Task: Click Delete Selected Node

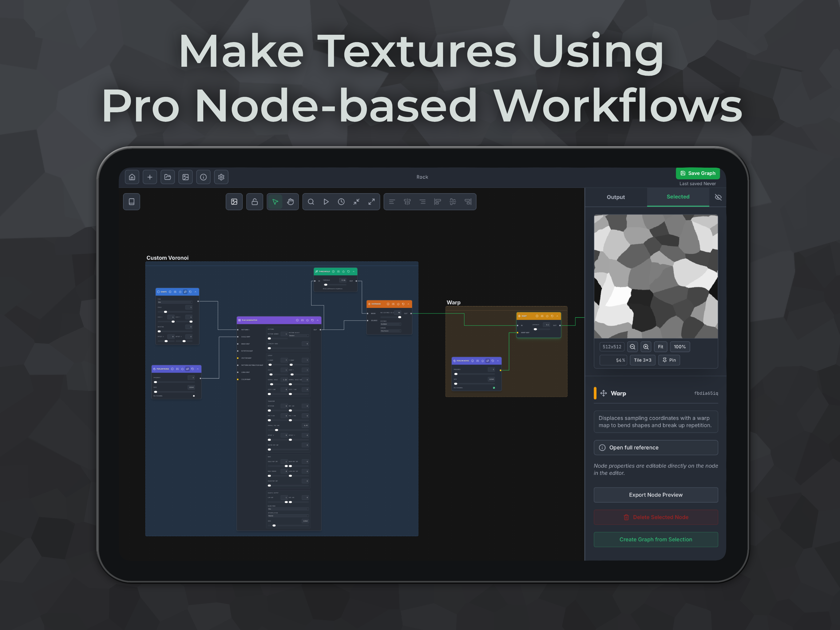Action: coord(656,517)
